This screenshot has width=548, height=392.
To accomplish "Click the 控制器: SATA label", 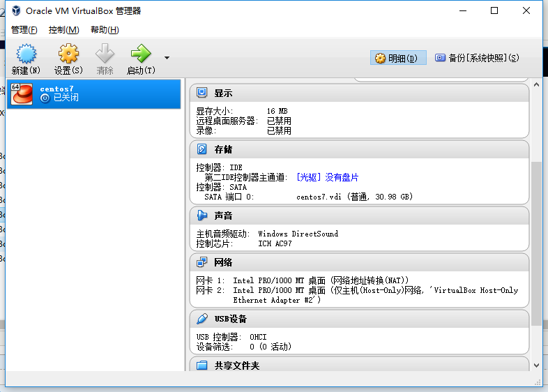I will coord(222,187).
